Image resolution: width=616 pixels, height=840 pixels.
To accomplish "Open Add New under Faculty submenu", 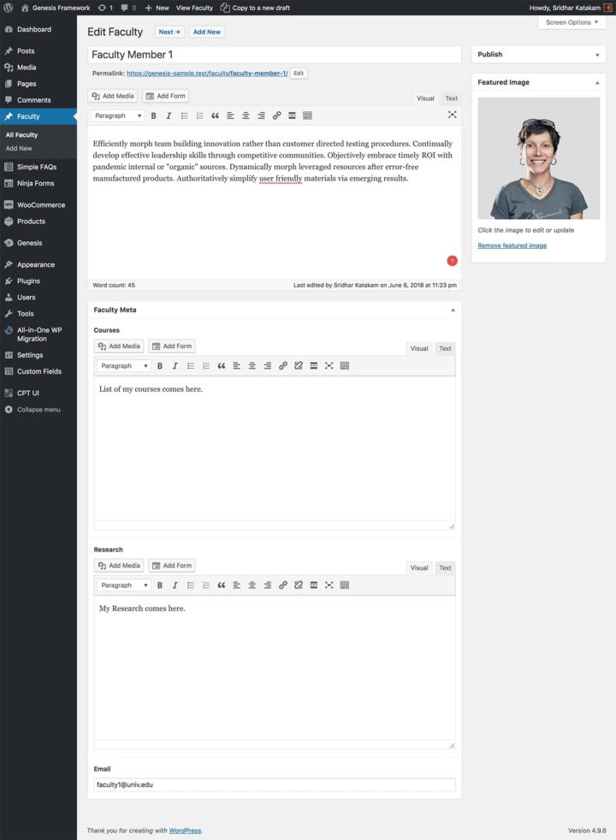I will coord(19,148).
